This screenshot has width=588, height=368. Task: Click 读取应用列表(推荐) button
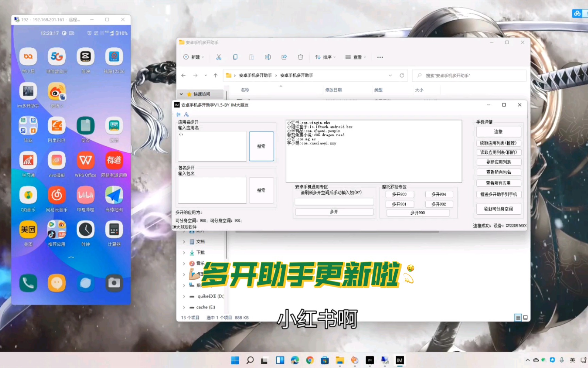[x=499, y=143]
